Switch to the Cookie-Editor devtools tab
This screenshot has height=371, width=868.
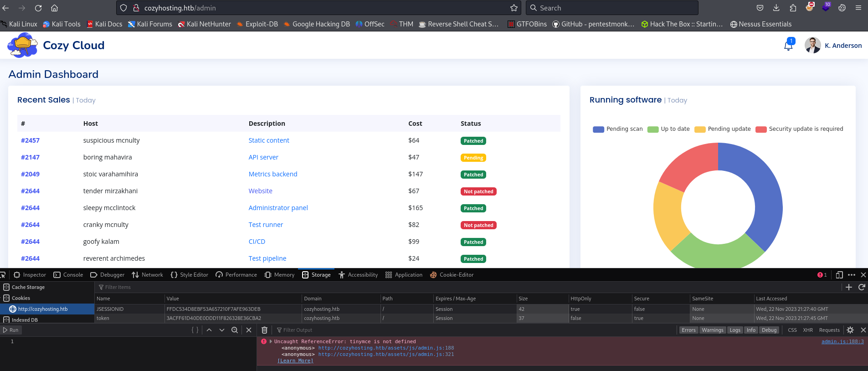pyautogui.click(x=452, y=275)
